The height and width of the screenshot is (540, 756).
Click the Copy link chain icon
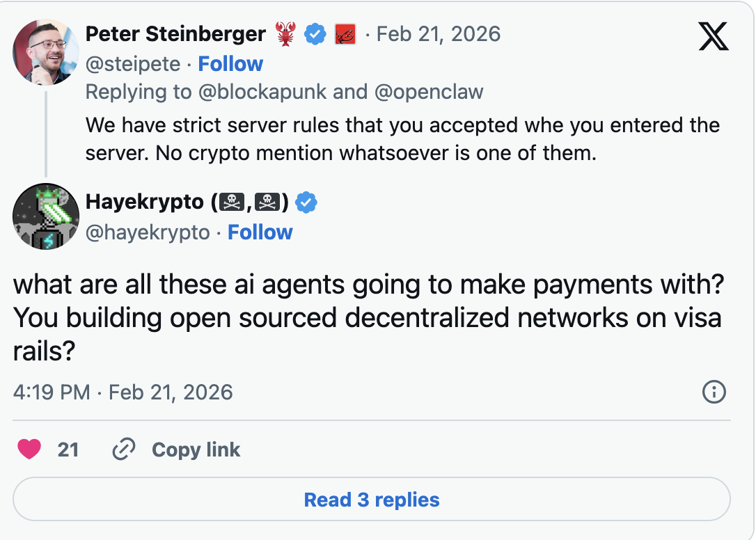[124, 450]
